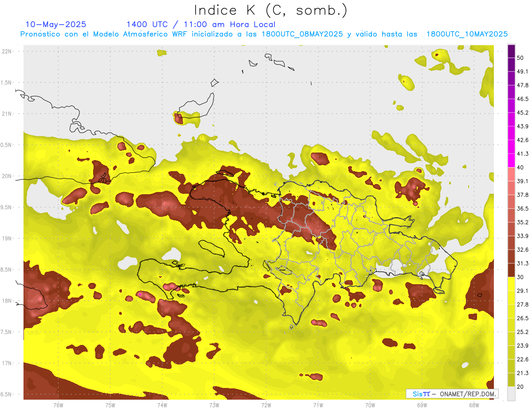Pick the dark brown swatch between 30 and 31.3
This screenshot has height=411, width=532.
point(511,270)
